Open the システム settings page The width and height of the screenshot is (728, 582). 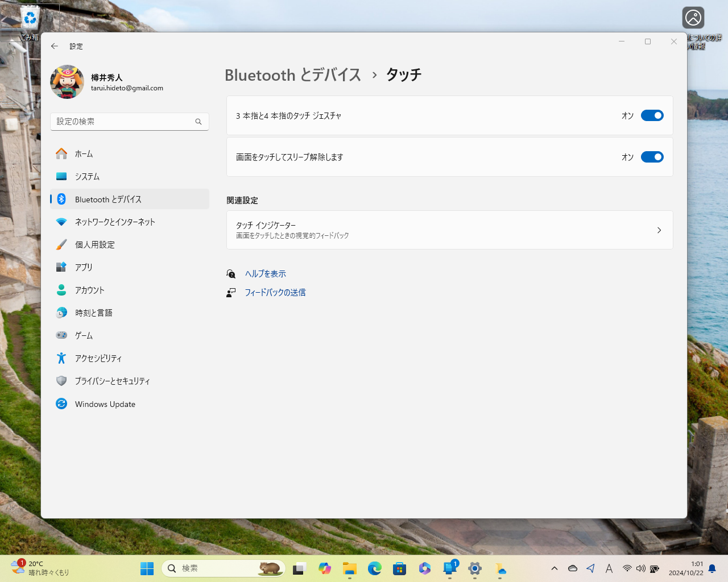point(130,176)
